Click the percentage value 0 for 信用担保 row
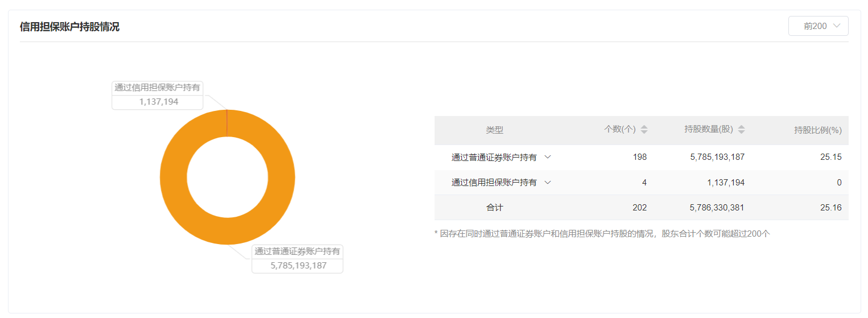Screen dimensions: 868x318 point(839,183)
